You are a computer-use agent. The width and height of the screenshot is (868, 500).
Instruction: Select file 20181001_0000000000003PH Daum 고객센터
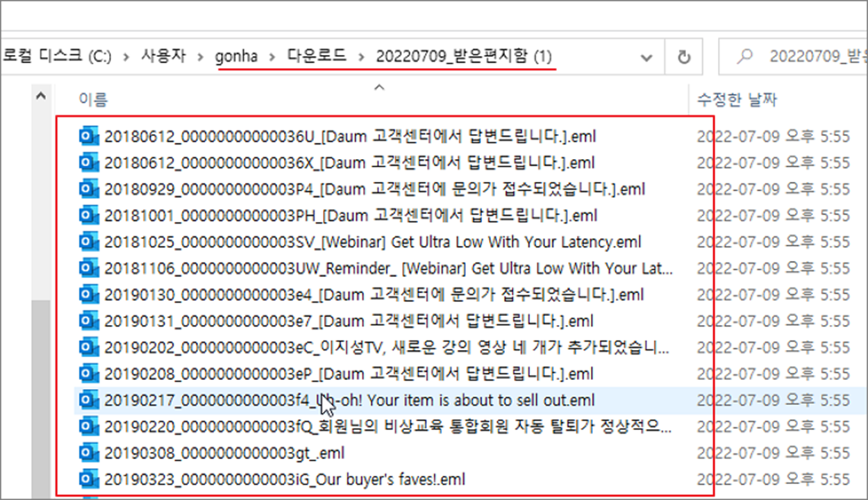[351, 215]
